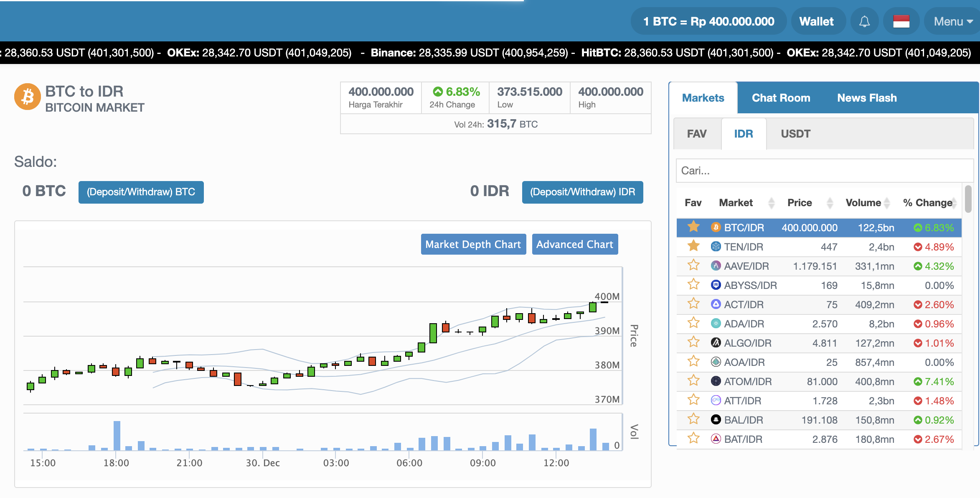The width and height of the screenshot is (980, 498).
Task: Click the BAL coin icon
Action: tap(716, 420)
